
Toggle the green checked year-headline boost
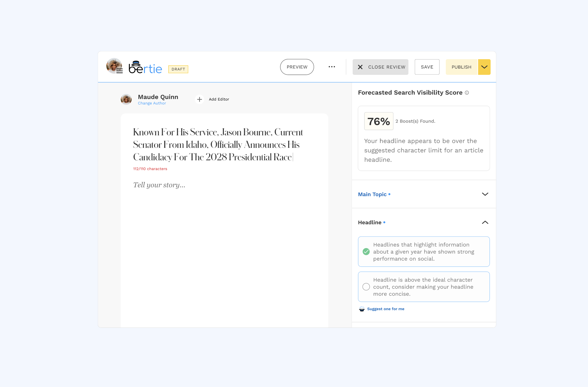pyautogui.click(x=366, y=252)
